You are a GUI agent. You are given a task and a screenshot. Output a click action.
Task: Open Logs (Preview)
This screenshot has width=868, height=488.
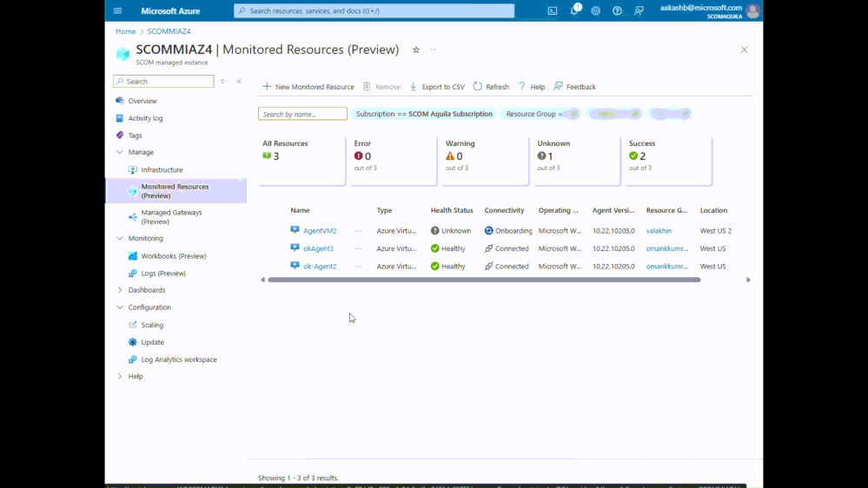[x=163, y=274]
